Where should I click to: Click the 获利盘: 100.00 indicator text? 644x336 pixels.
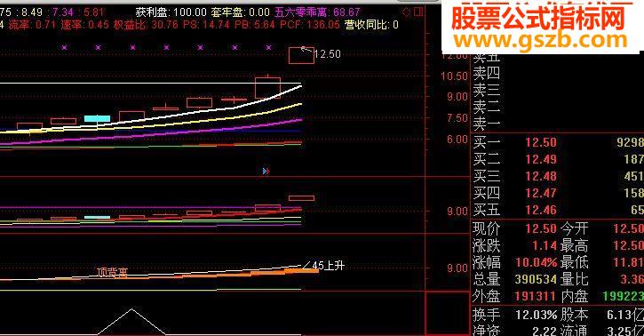[171, 12]
